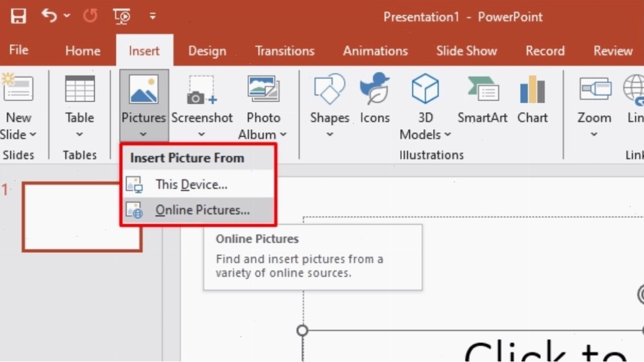
Task: Click the 3D Models cube icon
Action: tap(425, 88)
